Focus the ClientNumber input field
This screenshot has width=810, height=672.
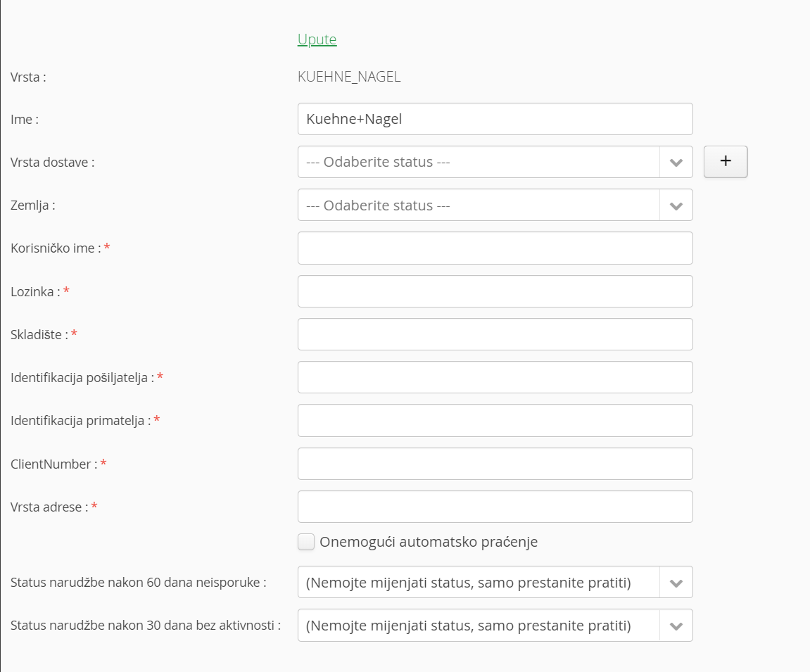[x=495, y=464]
